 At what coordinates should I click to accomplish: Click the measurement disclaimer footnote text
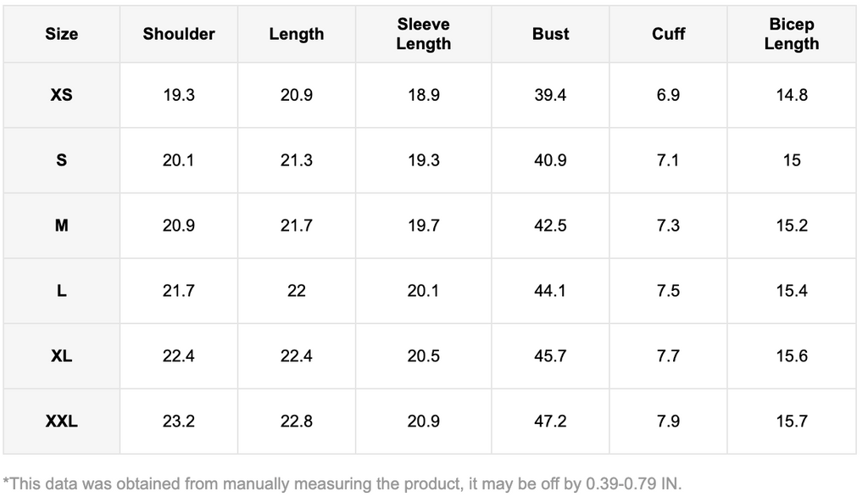coord(342,483)
